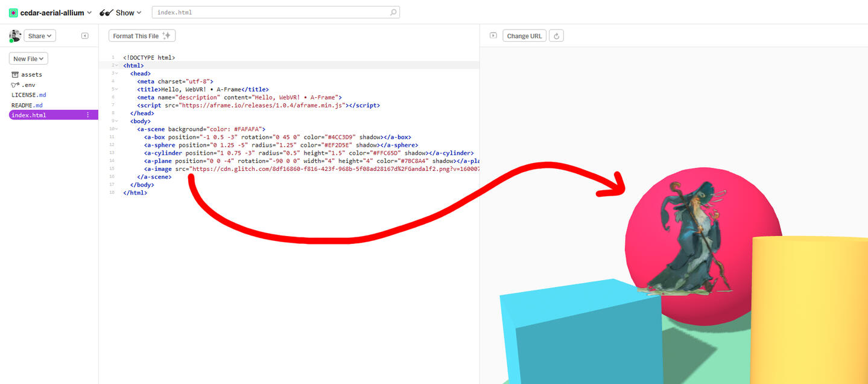868x384 pixels.
Task: Click the search magnifier icon
Action: pyautogui.click(x=393, y=12)
